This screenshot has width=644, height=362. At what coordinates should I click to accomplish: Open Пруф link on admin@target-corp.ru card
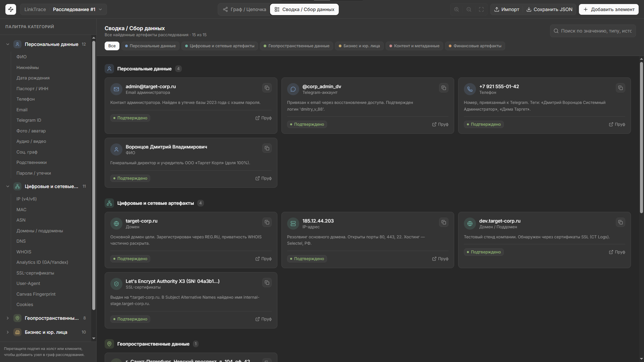coord(264,118)
